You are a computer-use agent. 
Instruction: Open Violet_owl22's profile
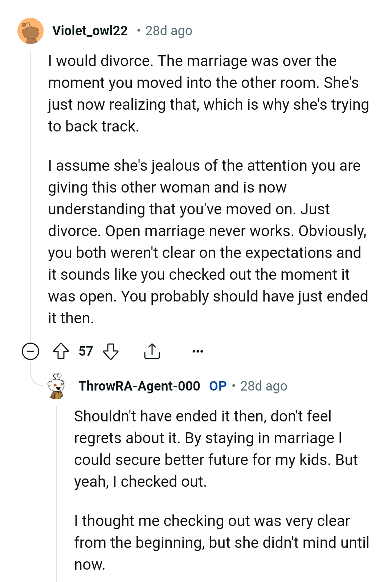point(90,31)
